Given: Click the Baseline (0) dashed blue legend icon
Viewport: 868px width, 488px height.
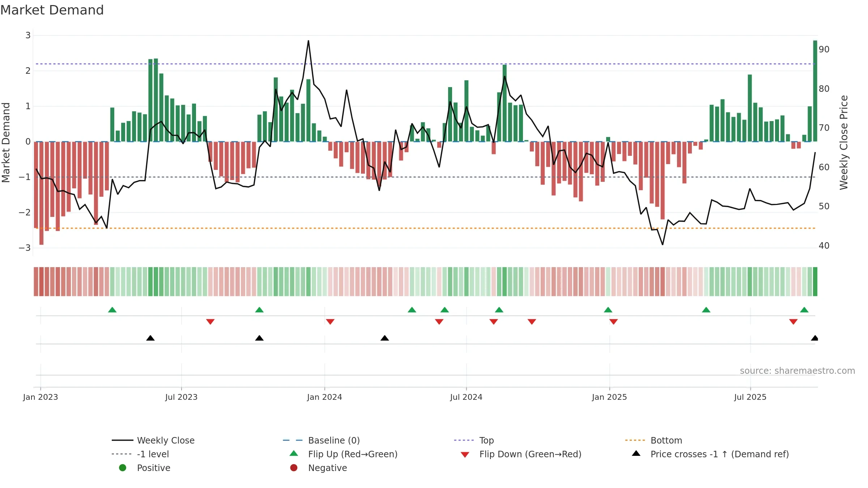Looking at the screenshot, I should click(293, 440).
